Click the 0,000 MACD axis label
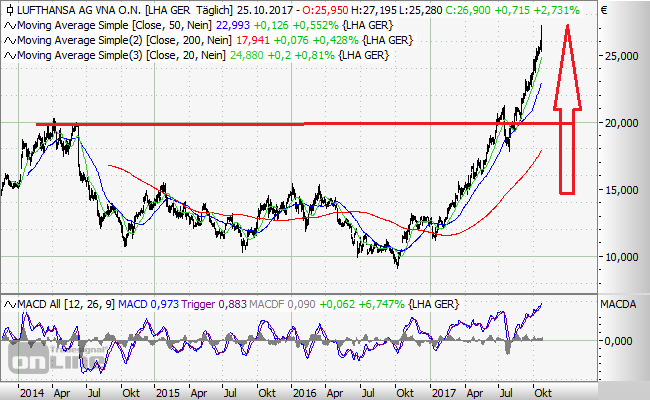650x400 pixels. 618,341
